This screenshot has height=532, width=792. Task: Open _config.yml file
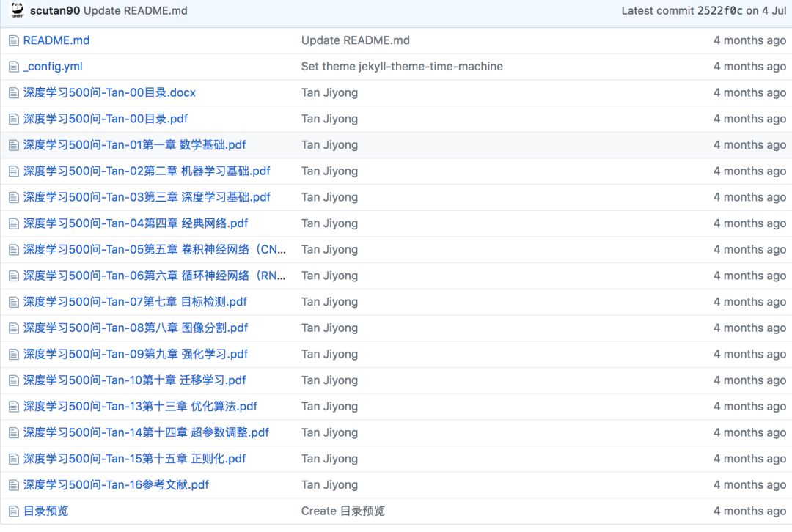click(53, 67)
